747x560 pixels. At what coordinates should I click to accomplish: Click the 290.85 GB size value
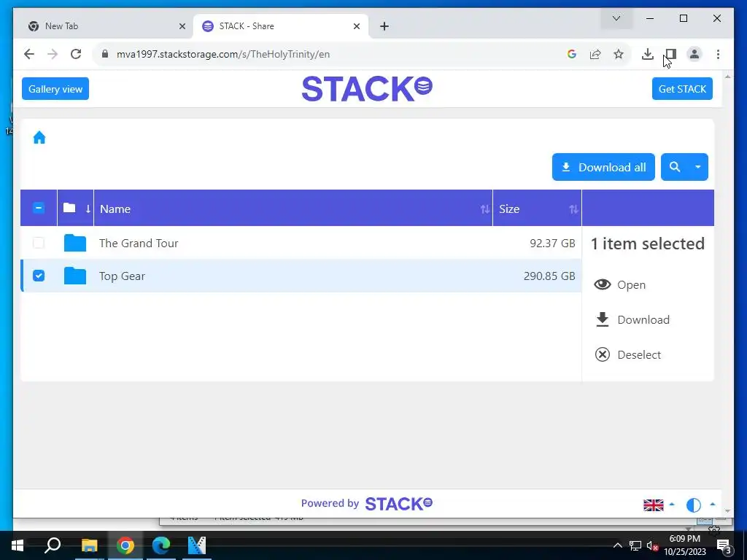pos(549,276)
